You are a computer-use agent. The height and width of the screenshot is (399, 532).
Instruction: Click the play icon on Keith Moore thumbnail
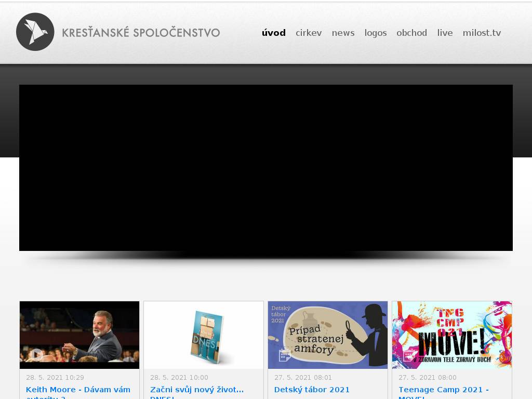point(36,355)
